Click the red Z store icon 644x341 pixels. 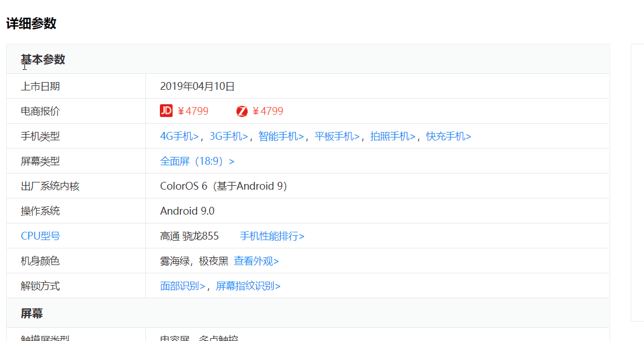[x=242, y=111]
